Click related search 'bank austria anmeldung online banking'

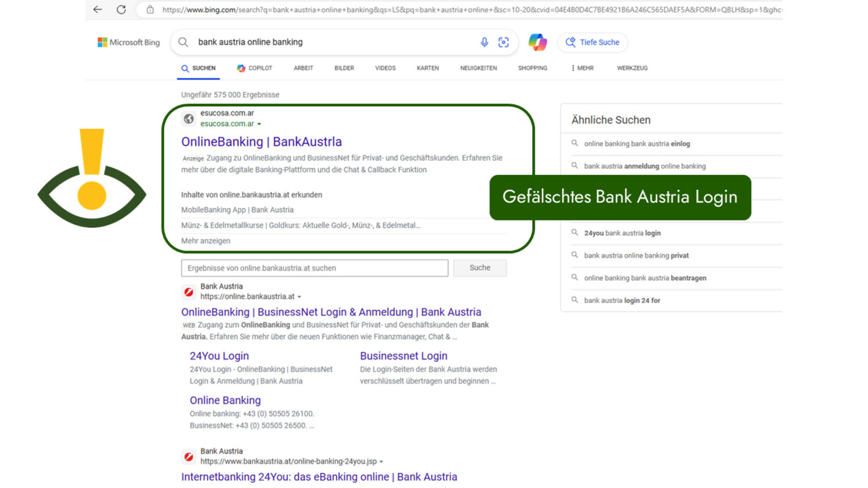pyautogui.click(x=645, y=166)
